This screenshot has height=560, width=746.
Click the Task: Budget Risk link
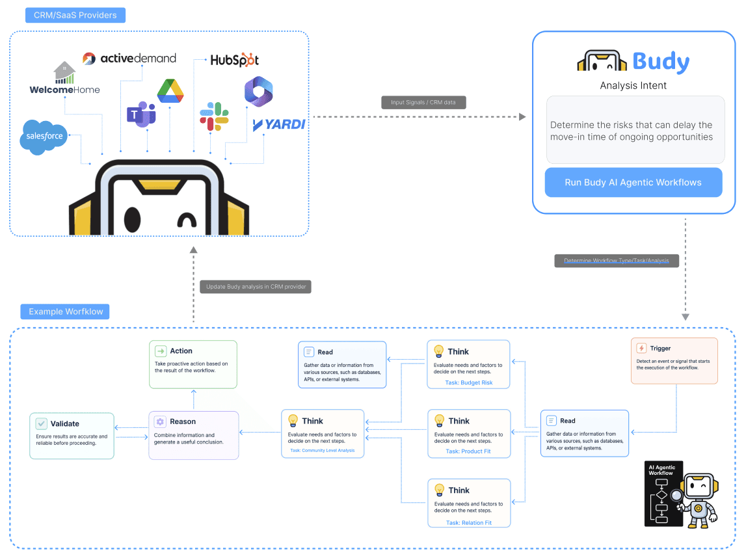click(469, 382)
